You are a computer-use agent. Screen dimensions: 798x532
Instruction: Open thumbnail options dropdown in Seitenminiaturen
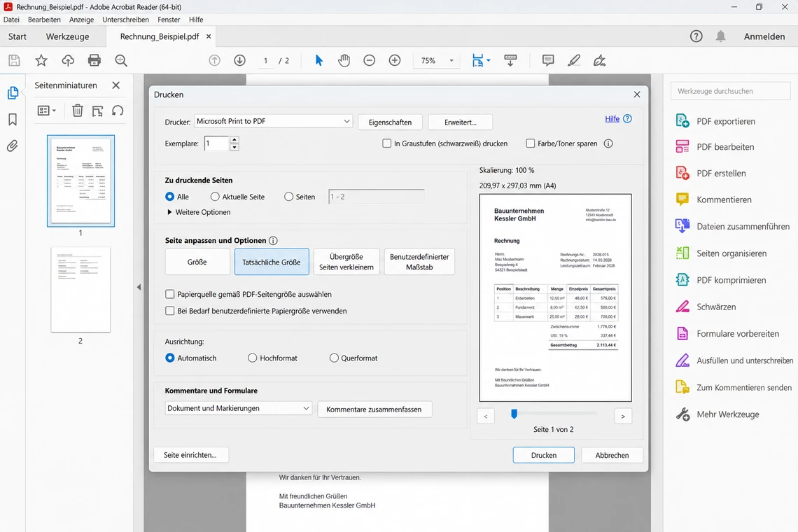(47, 111)
